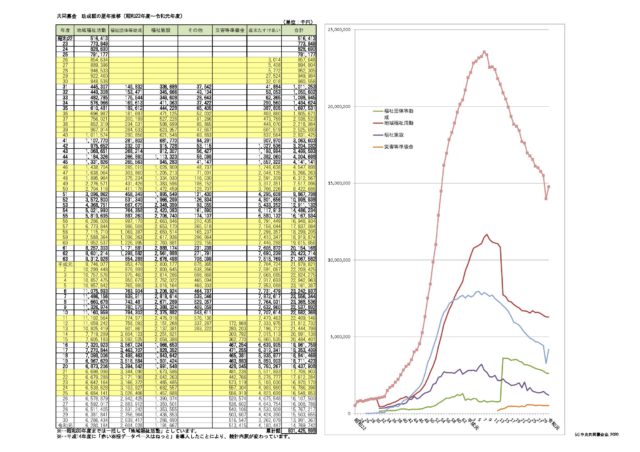This screenshot has width=640, height=452.
Task: Click the 5,000,000 axis label on the chart
Action: 340,337
